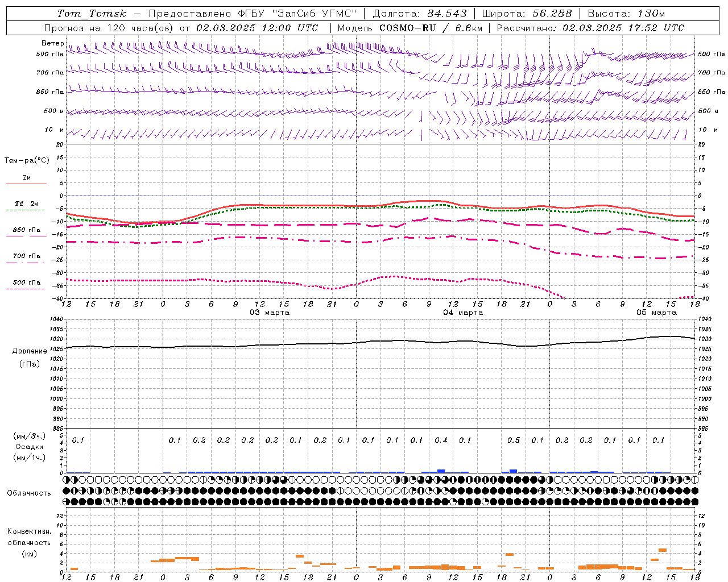Click the Тем-ра(°C) temperature axis title
The width and height of the screenshot is (728, 582).
27,160
